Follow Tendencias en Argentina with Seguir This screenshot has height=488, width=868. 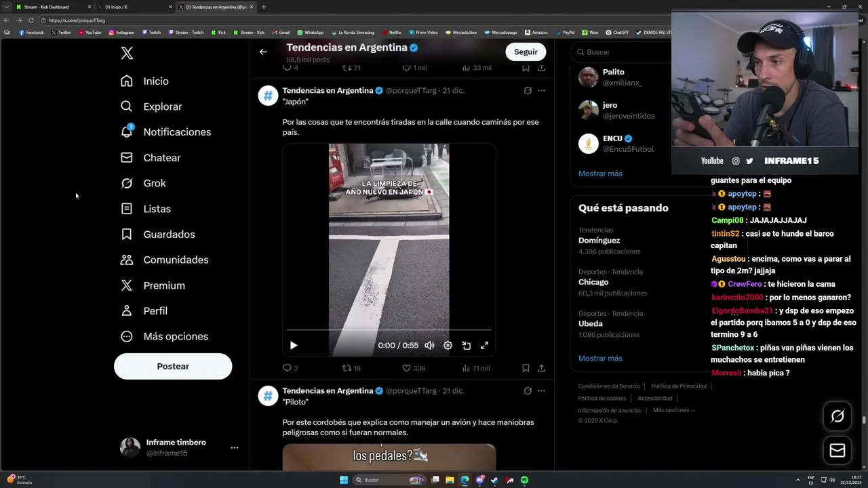coord(526,52)
